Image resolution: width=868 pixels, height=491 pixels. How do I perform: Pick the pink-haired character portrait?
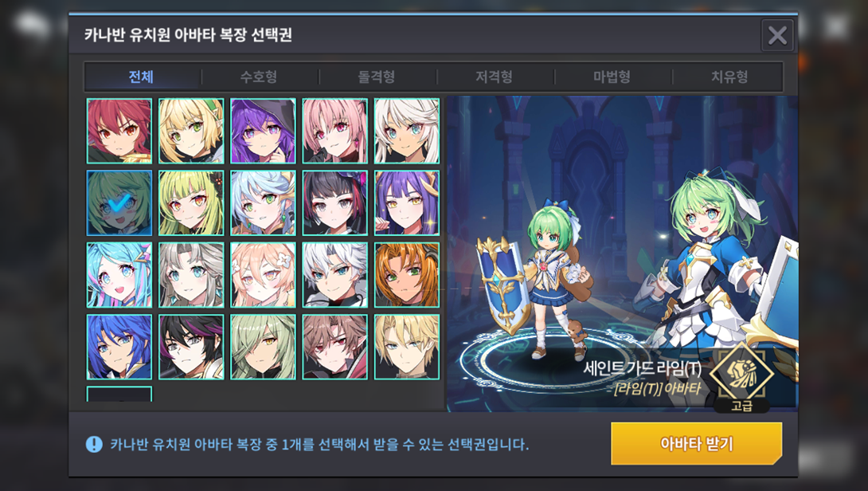(335, 131)
